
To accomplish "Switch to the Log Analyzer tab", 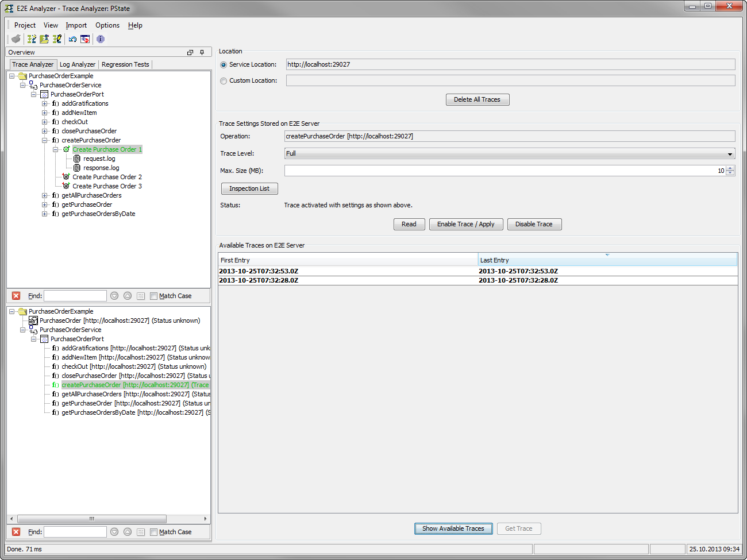I will [x=77, y=64].
